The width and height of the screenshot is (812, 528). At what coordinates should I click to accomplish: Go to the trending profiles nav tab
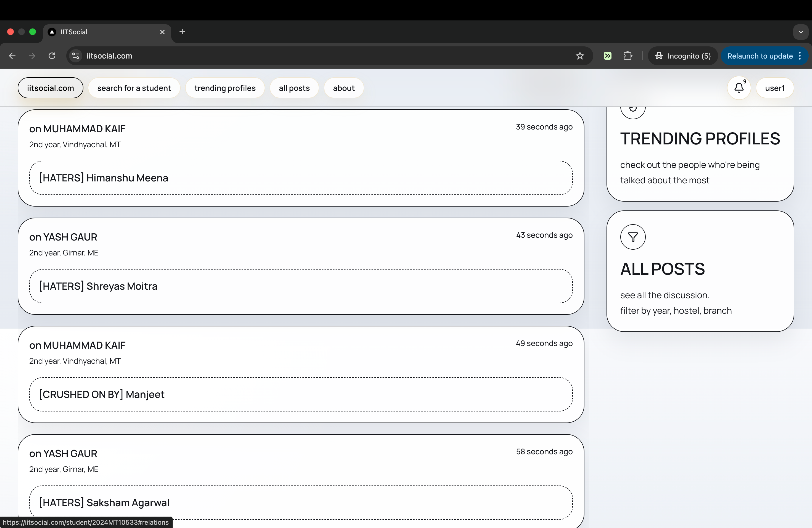pyautogui.click(x=225, y=88)
